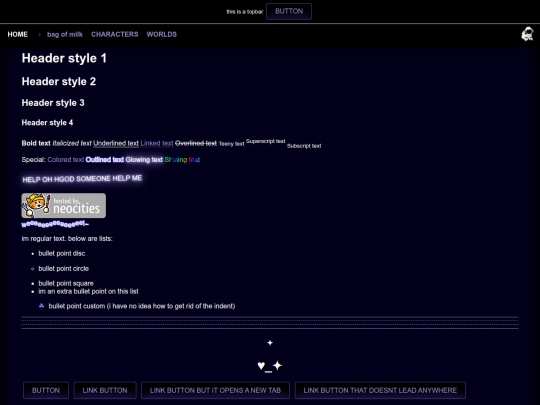Viewport: 540px width, 405px height.
Task: Click the Glowing text sample
Action: point(144,159)
